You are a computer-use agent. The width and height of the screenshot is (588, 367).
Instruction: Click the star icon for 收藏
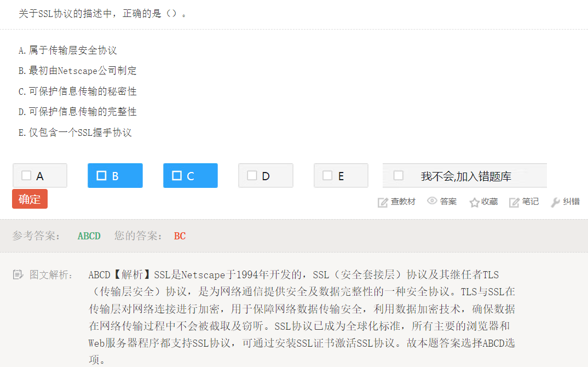(x=474, y=202)
